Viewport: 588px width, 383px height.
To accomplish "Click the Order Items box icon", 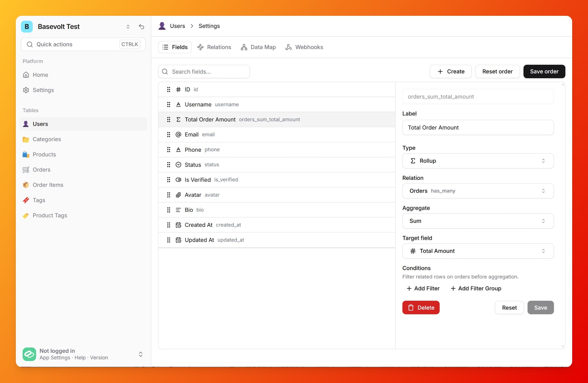I will (x=26, y=185).
